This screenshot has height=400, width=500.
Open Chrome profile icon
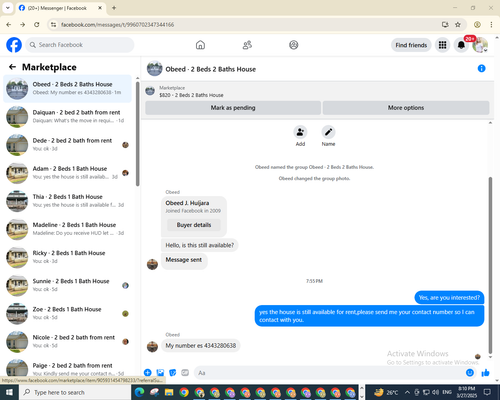pos(477,25)
